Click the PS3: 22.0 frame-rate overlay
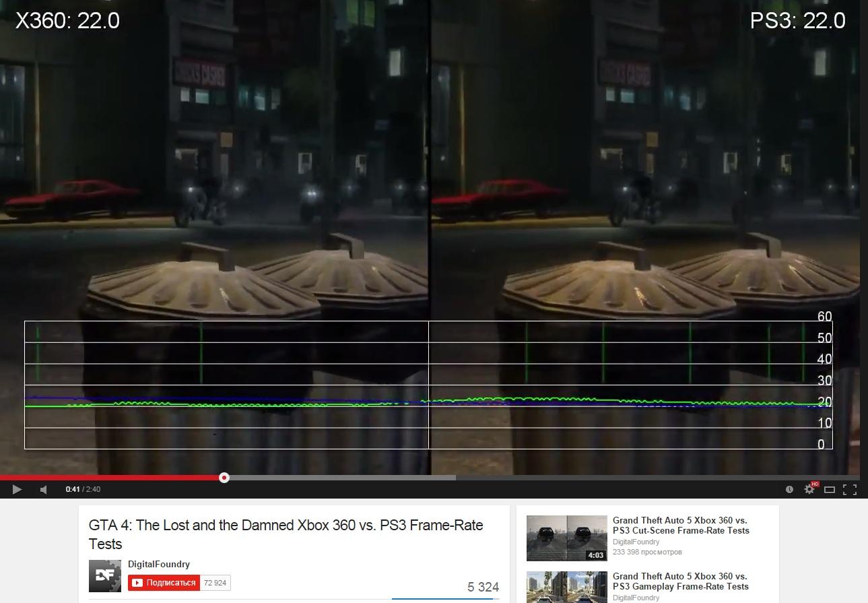The height and width of the screenshot is (603, 868). pos(797,21)
